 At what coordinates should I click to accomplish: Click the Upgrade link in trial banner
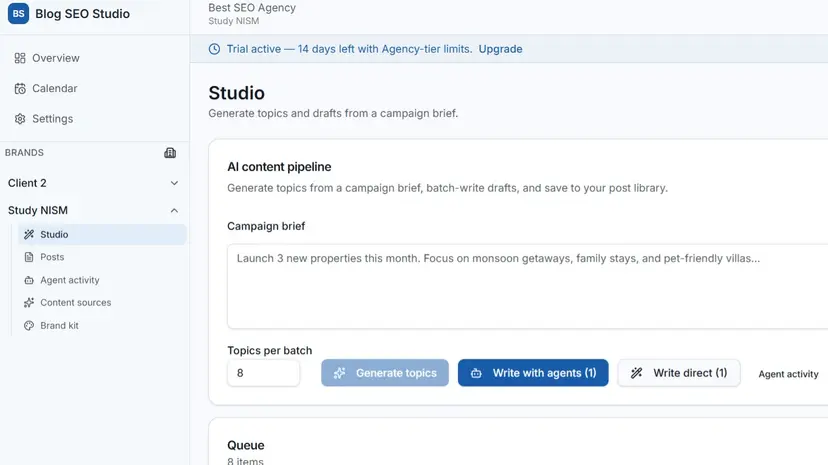(x=500, y=49)
